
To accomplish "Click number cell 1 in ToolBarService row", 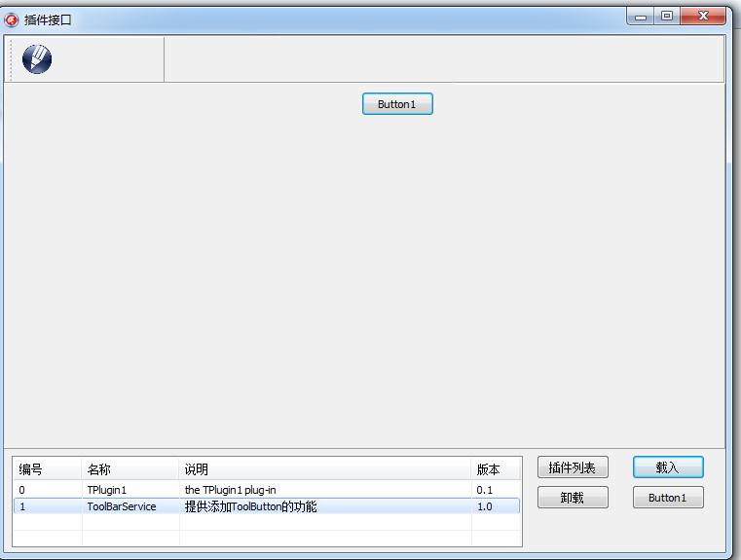I will tap(22, 506).
